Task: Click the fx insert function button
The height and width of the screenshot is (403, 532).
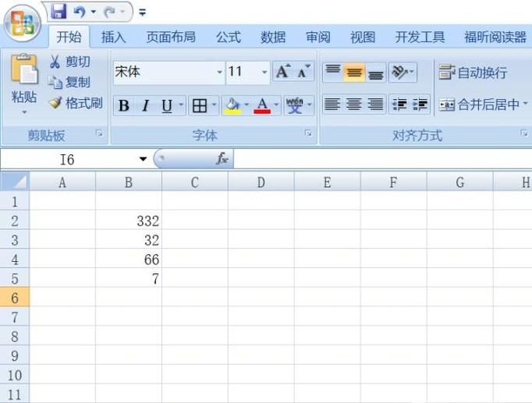Action: (x=222, y=158)
